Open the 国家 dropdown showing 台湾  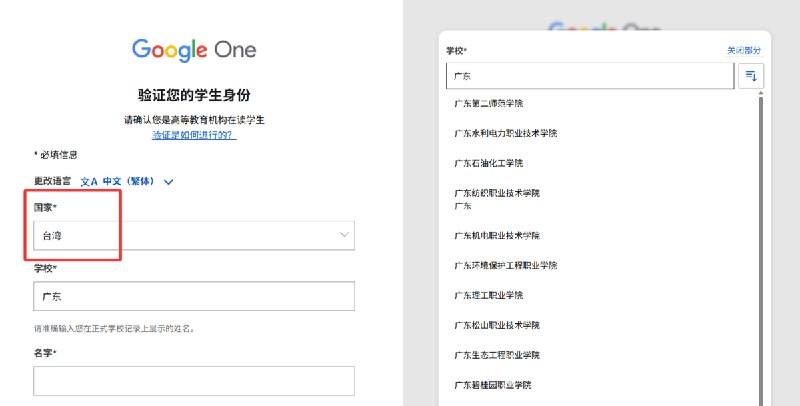pyautogui.click(x=194, y=235)
